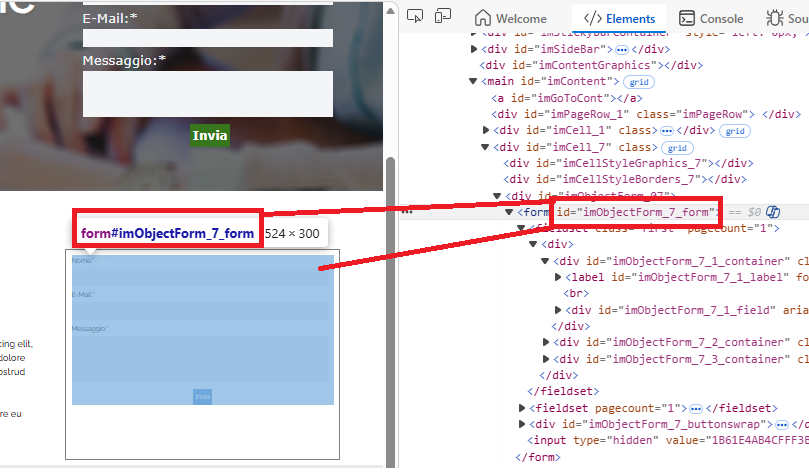809x475 pixels.
Task: Expand the imObjectForm_7_1_label node
Action: coord(559,277)
